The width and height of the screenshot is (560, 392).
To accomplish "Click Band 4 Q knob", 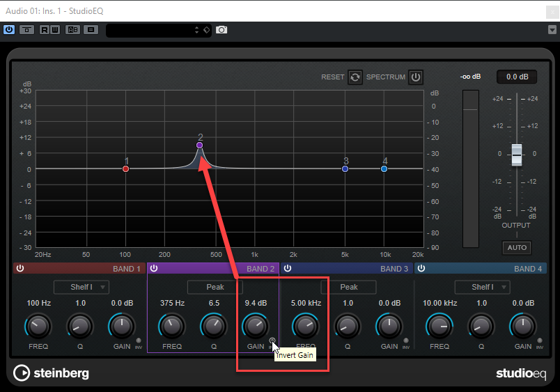I will click(x=481, y=326).
